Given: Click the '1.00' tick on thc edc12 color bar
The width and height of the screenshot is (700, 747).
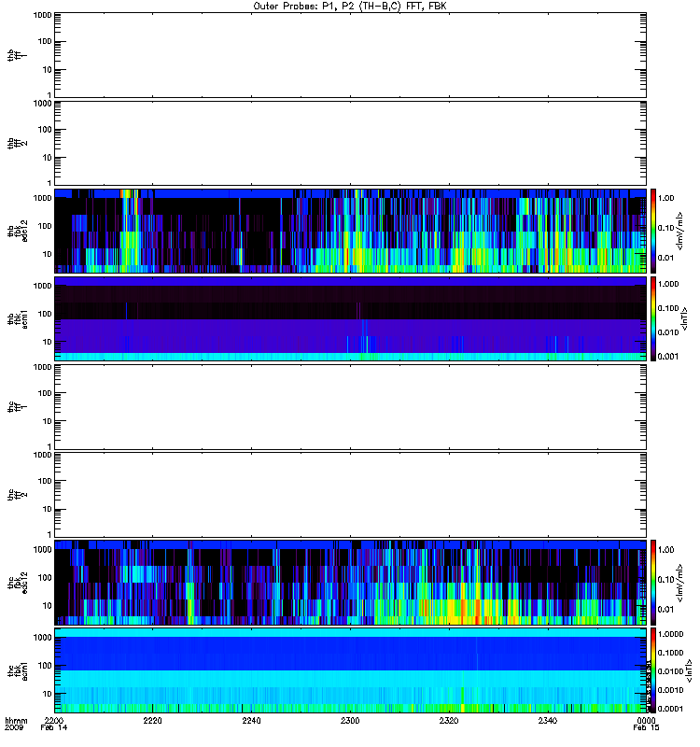Looking at the screenshot, I should click(665, 550).
